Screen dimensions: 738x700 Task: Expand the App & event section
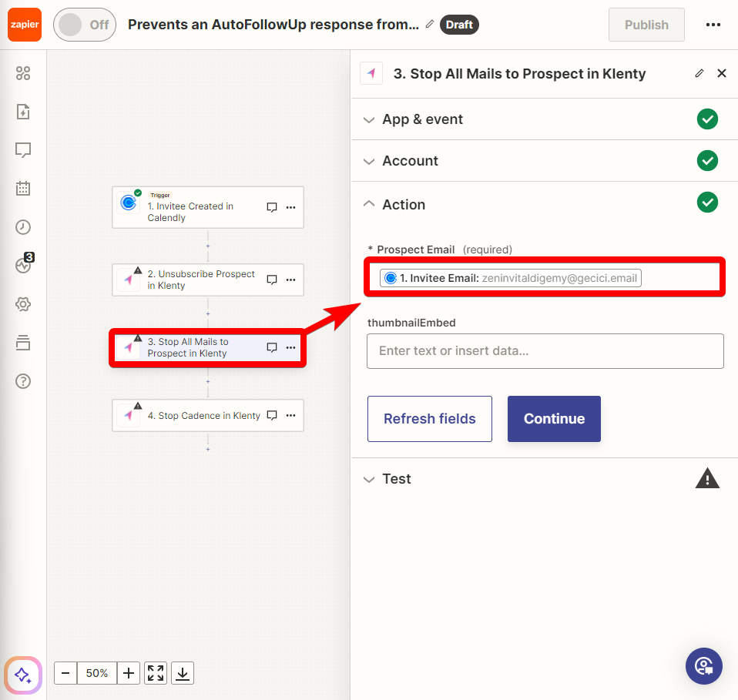click(545, 119)
